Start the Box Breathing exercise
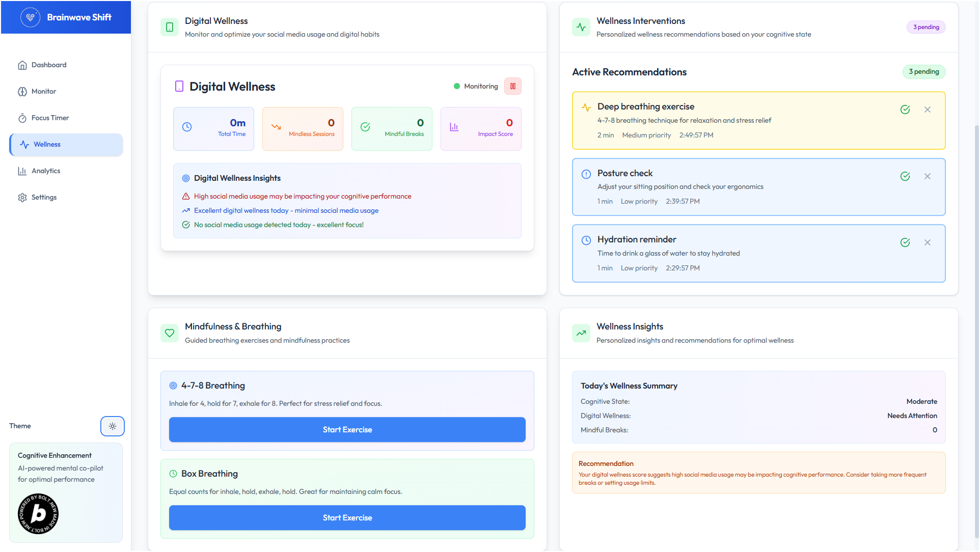 pos(347,517)
